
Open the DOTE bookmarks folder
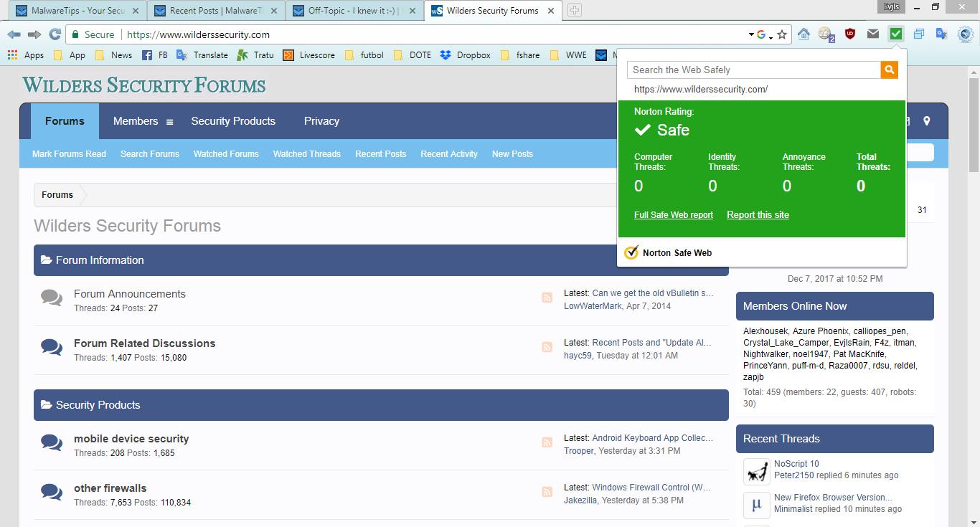click(412, 55)
